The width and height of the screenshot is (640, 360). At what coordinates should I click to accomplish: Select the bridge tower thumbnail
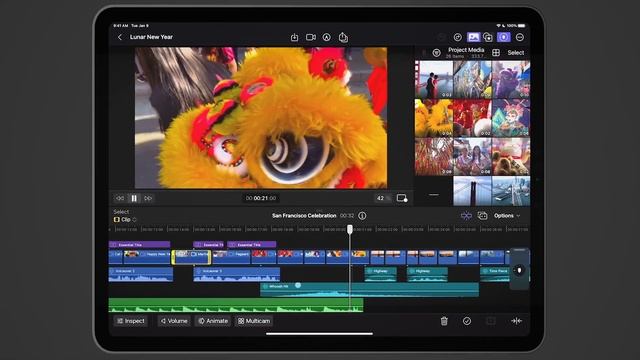click(x=472, y=191)
